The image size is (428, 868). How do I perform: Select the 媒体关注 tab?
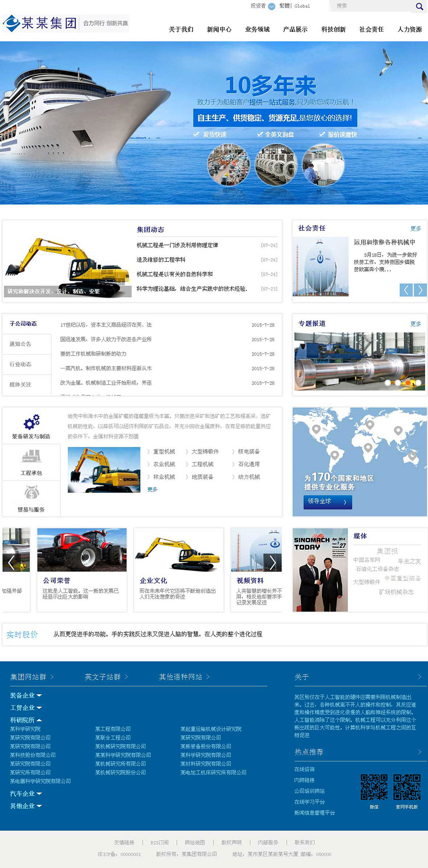(x=20, y=385)
